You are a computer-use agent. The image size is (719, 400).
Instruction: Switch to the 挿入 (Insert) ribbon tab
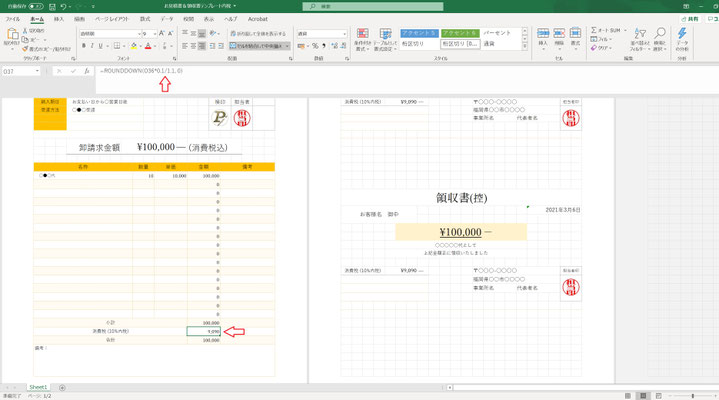pyautogui.click(x=59, y=19)
